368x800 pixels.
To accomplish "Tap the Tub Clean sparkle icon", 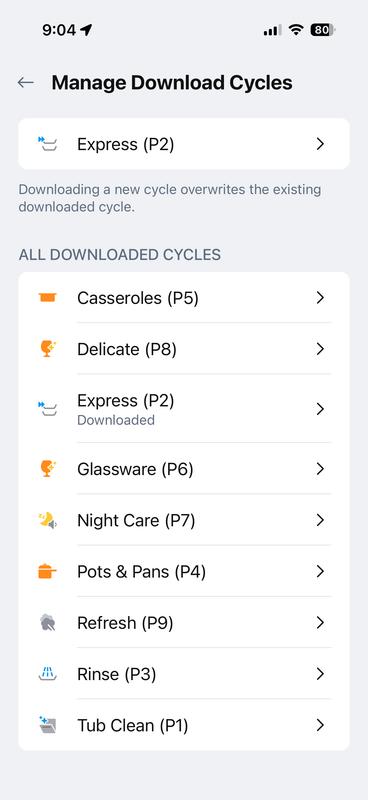I will coord(47,725).
